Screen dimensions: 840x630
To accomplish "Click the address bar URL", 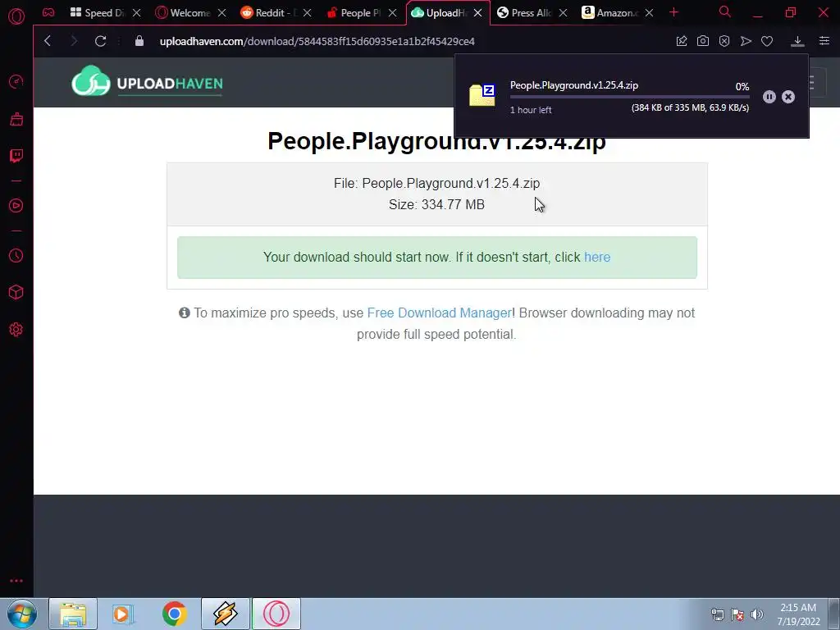I will point(317,41).
